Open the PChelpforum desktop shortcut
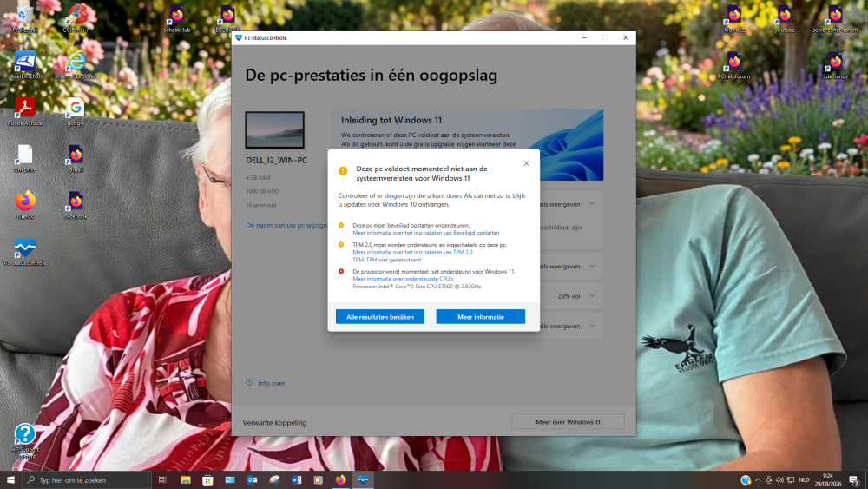This screenshot has width=868, height=489. pos(734,65)
